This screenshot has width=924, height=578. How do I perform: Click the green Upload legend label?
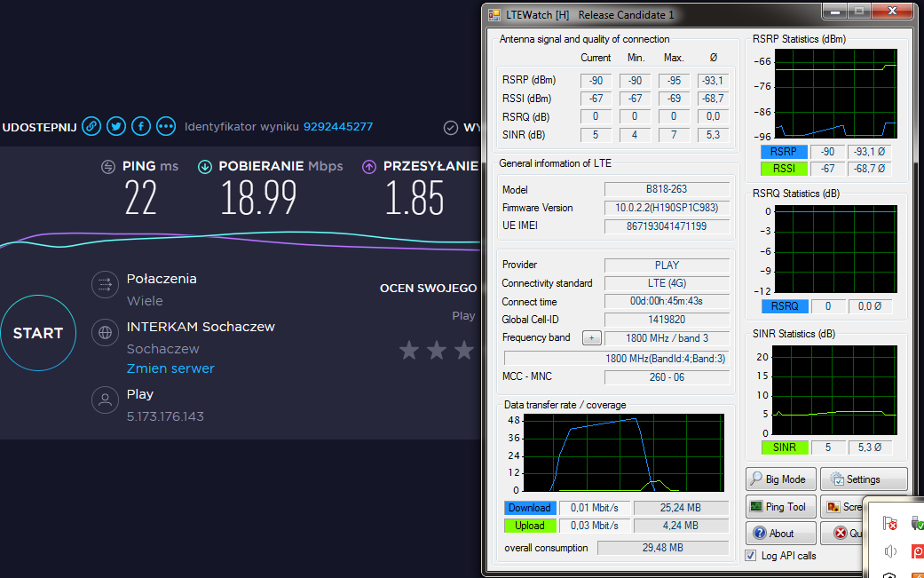[529, 526]
